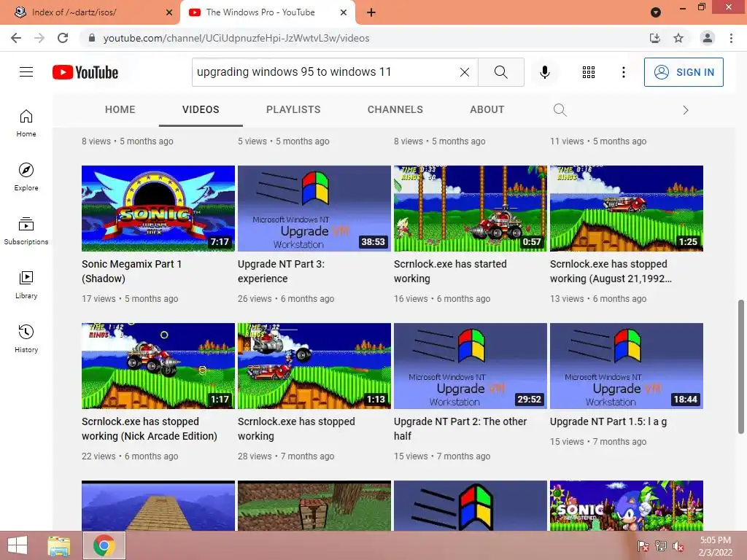This screenshot has height=560, width=747.
Task: Play the 29:52 Upgrade NT thumbnail
Action: tap(471, 366)
